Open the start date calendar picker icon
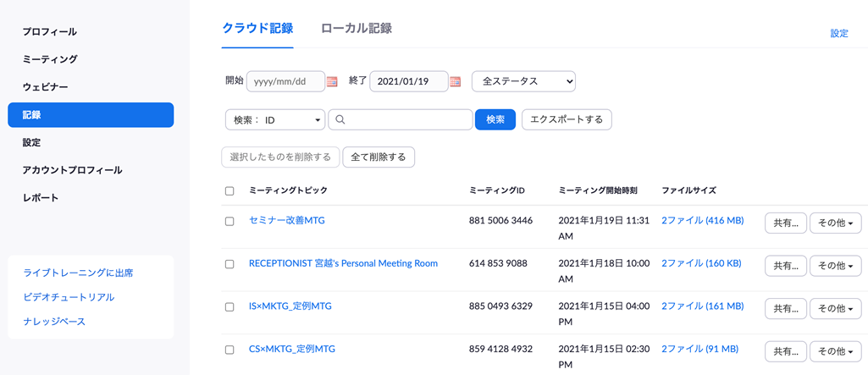 click(x=332, y=81)
